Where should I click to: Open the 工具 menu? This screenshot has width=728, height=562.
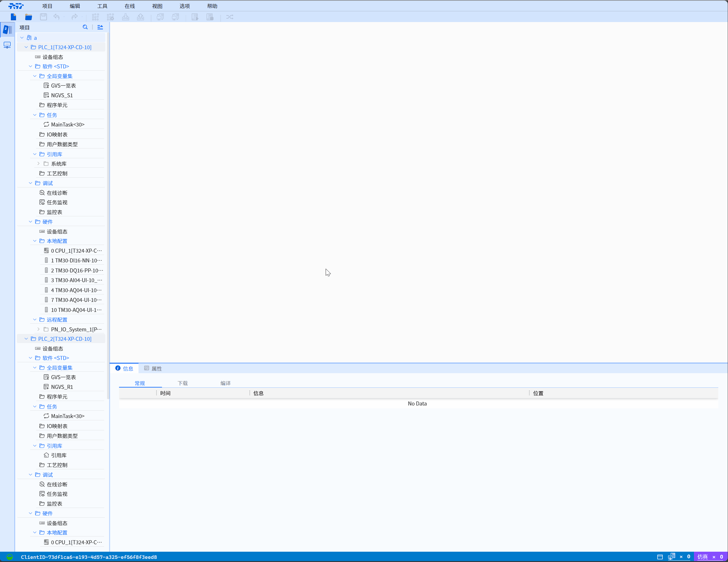(102, 6)
